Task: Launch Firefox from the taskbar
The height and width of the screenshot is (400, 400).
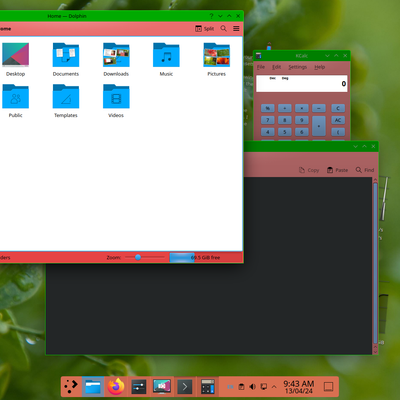Action: [x=116, y=387]
